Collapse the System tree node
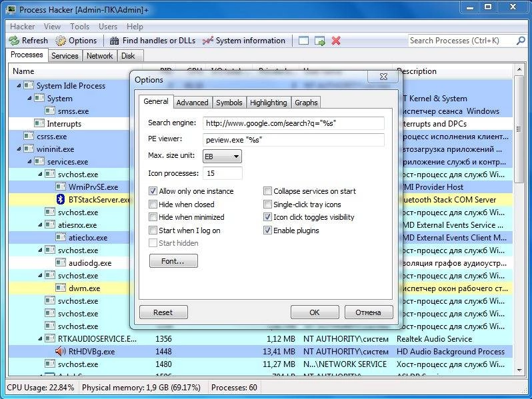This screenshot has height=399, width=532. pyautogui.click(x=29, y=99)
